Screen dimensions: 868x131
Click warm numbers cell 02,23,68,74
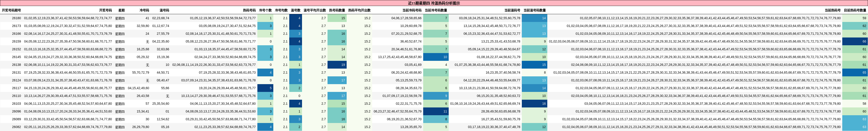[x=161, y=18]
